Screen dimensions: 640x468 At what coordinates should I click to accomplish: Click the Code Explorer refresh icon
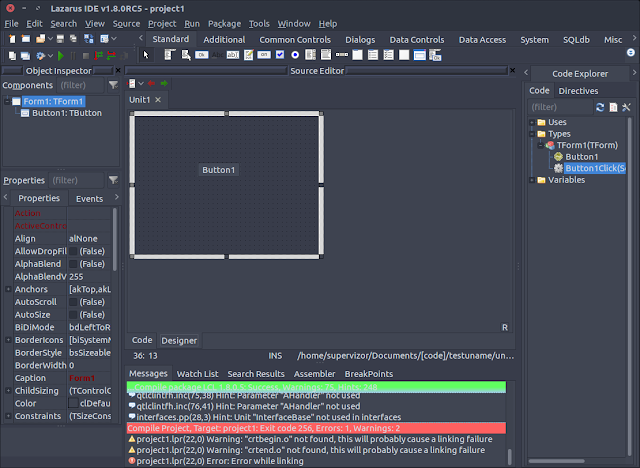pyautogui.click(x=600, y=107)
